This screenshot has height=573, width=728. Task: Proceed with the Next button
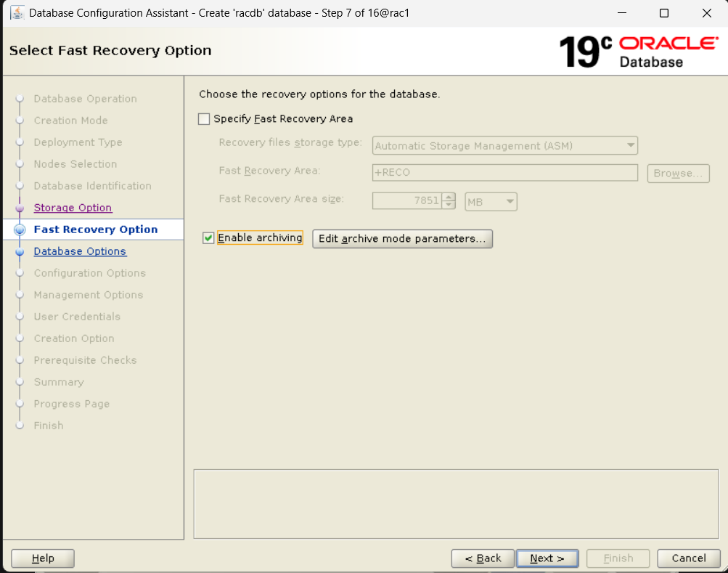click(547, 558)
